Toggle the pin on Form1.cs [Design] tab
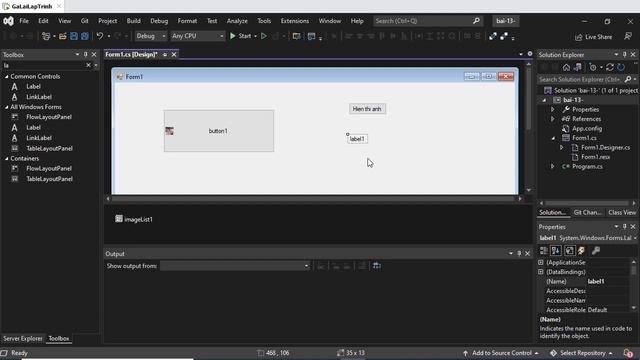 (x=165, y=54)
